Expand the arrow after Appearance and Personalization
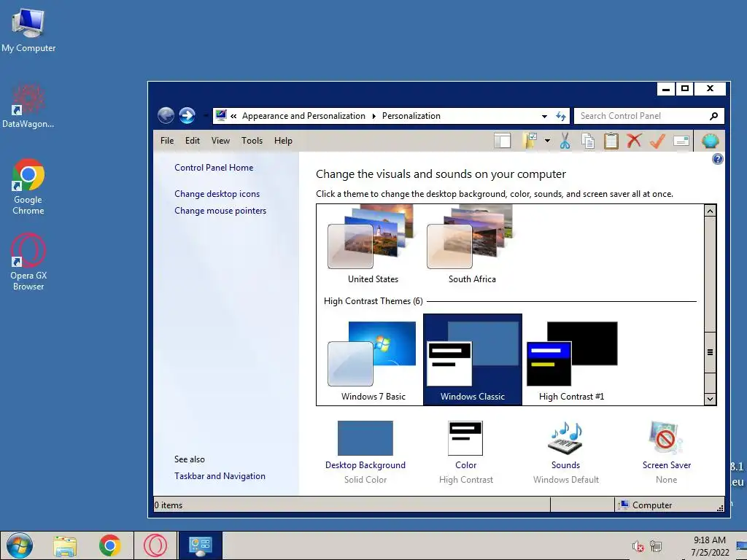Viewport: 747px width, 560px height. 373,116
